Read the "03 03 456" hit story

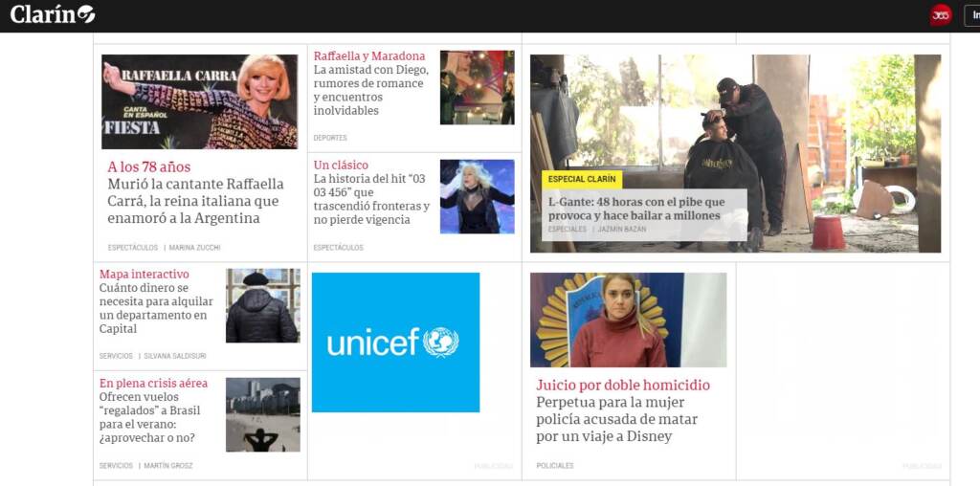tap(371, 199)
